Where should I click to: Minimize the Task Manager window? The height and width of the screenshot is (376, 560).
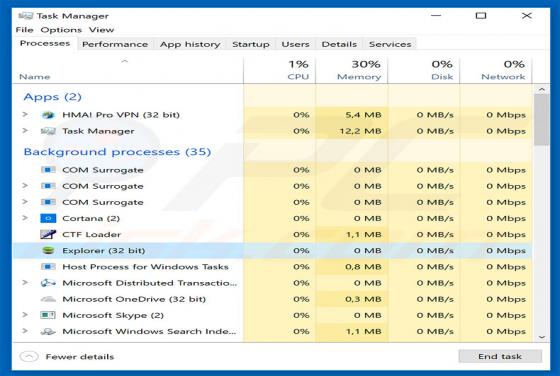coord(436,15)
